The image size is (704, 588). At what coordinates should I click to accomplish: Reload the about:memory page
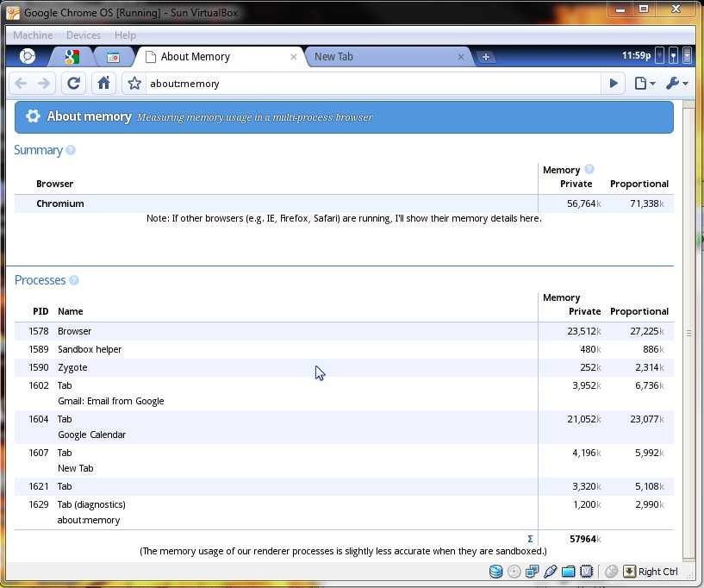[x=73, y=84]
